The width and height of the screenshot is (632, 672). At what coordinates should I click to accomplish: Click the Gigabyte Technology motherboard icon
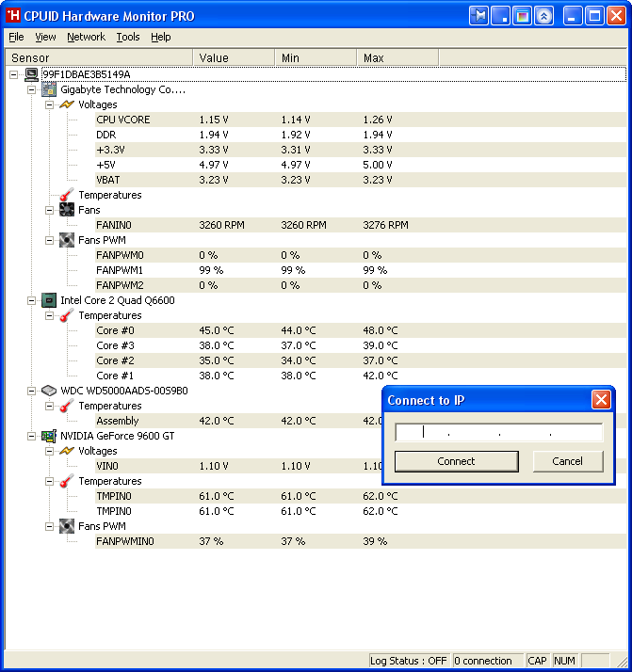49,89
